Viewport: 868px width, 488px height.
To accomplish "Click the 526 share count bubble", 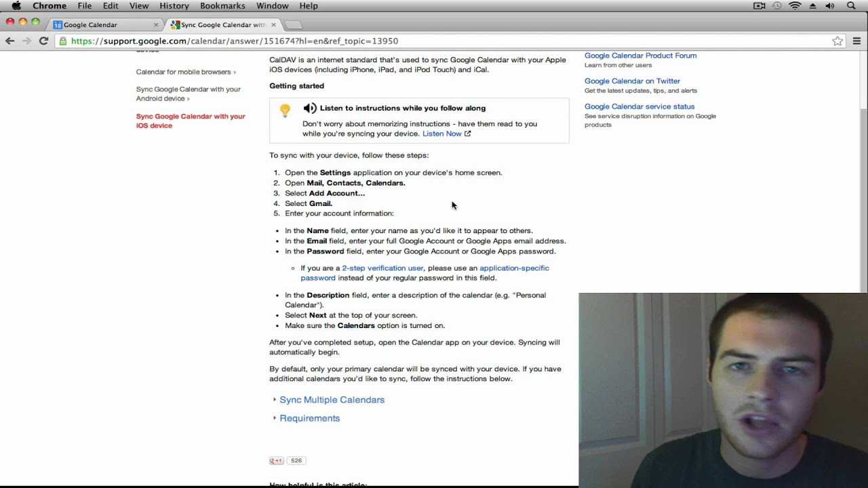I will coord(296,460).
